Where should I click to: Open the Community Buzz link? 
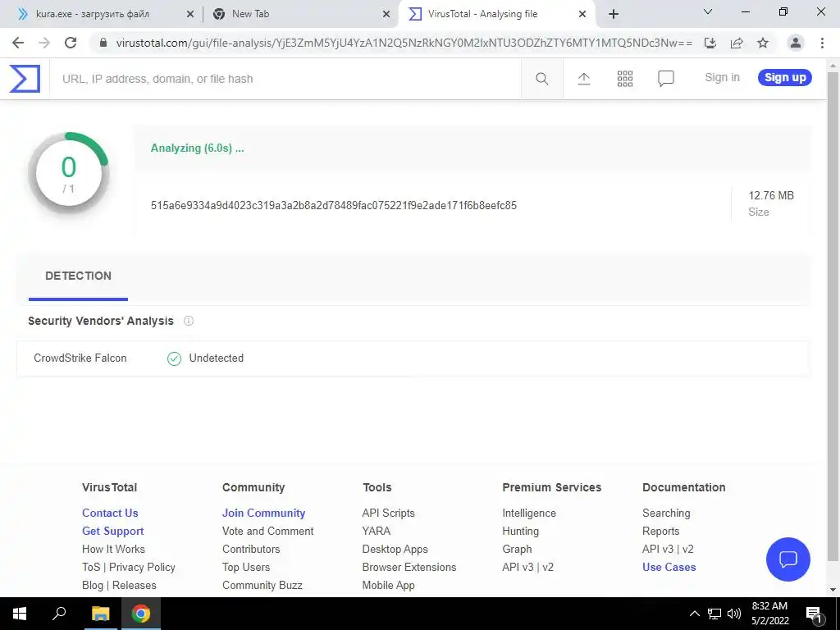pyautogui.click(x=262, y=586)
